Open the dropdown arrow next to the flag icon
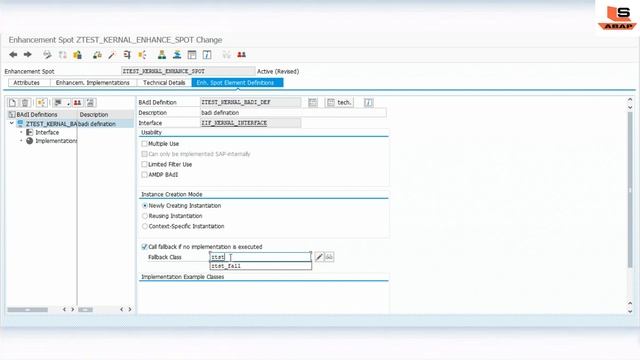The height and width of the screenshot is (360, 640). pos(68,104)
